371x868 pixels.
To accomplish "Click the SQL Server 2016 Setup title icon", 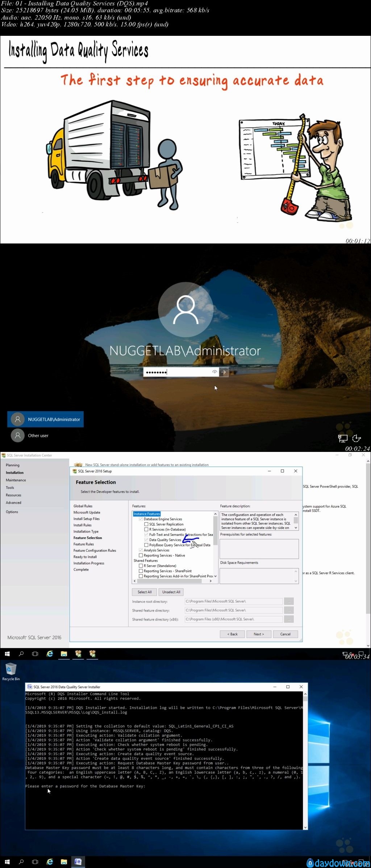I will pos(75,471).
